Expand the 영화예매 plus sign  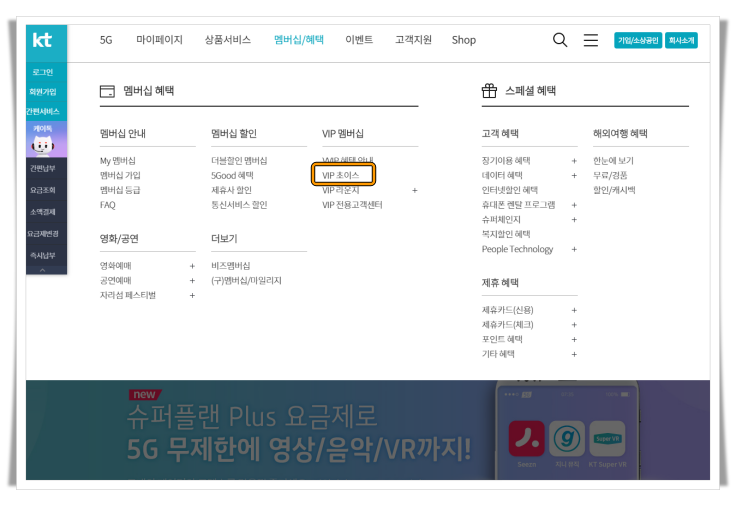(x=192, y=266)
